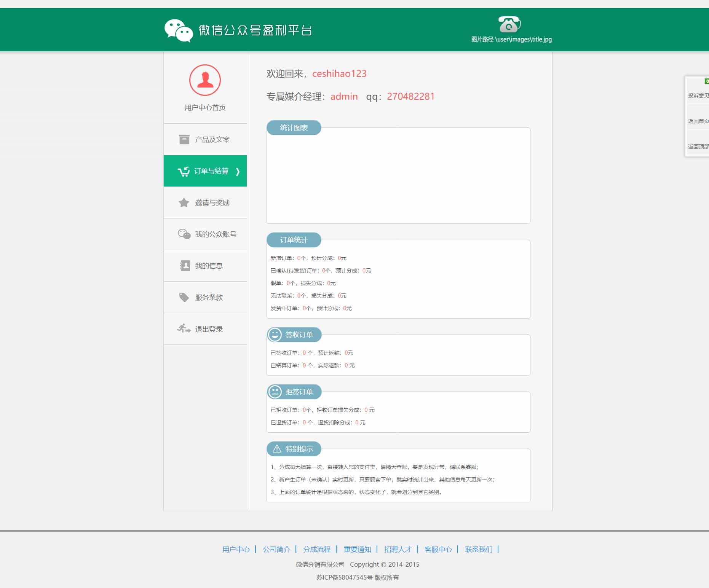Click the 已确认(待发货)订单 statistics line
The image size is (709, 588).
point(321,271)
